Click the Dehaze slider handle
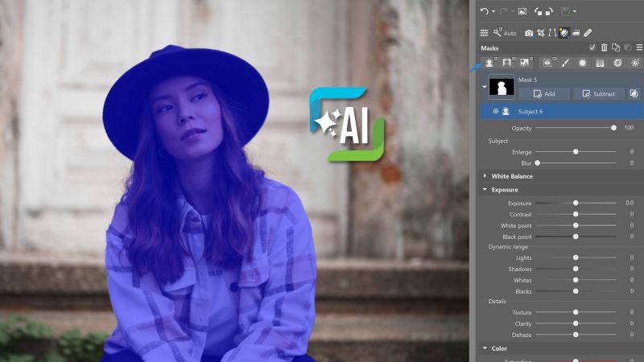This screenshot has width=644, height=362. pyautogui.click(x=576, y=335)
